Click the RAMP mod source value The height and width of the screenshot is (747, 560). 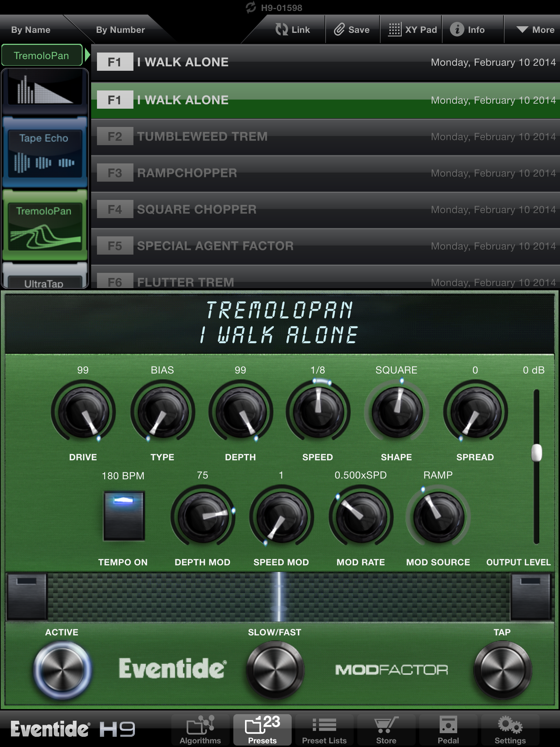click(x=438, y=475)
